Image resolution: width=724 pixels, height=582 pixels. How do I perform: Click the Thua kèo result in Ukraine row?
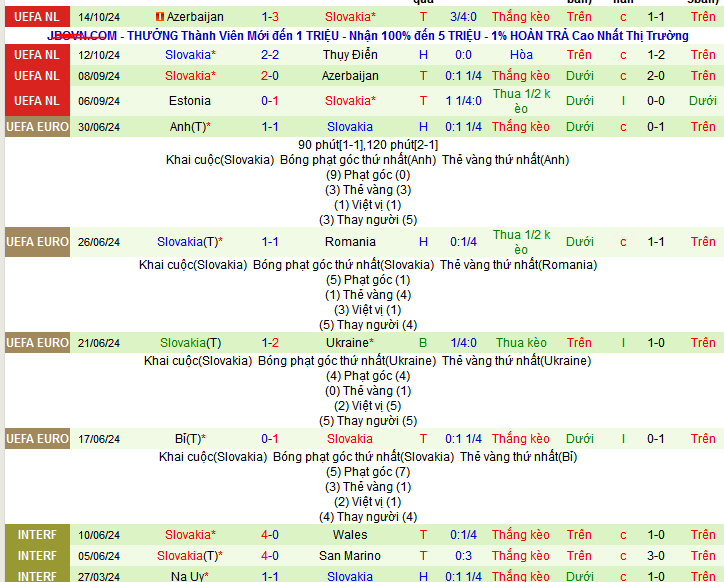pyautogui.click(x=521, y=343)
